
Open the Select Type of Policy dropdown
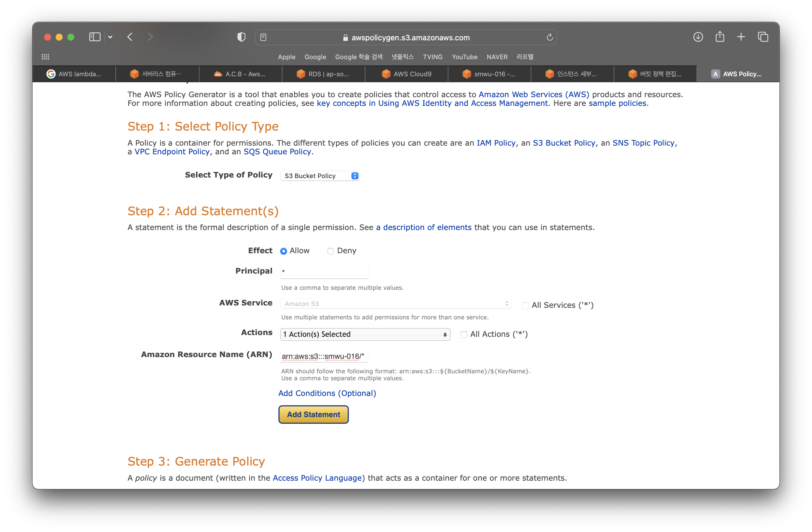coord(320,176)
